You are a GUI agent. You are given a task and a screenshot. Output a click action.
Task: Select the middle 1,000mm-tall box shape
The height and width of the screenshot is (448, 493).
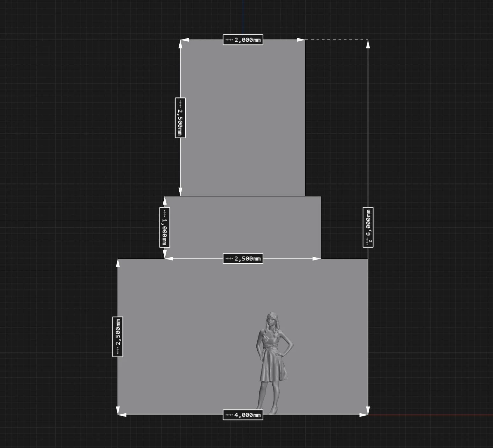(243, 227)
